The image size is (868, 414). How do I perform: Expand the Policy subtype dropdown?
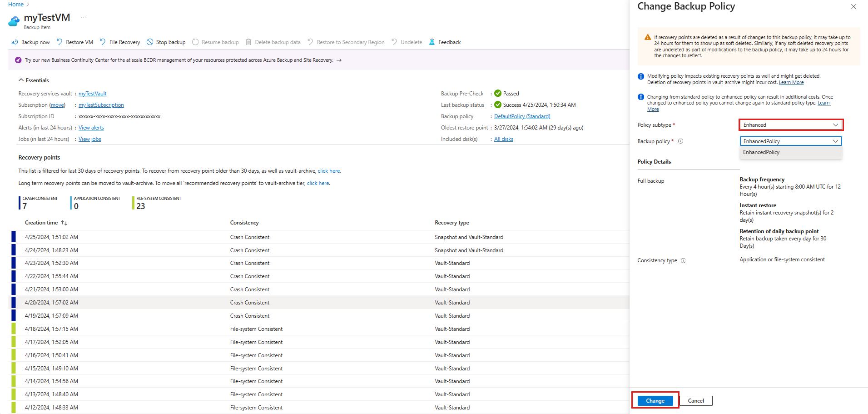(x=790, y=125)
